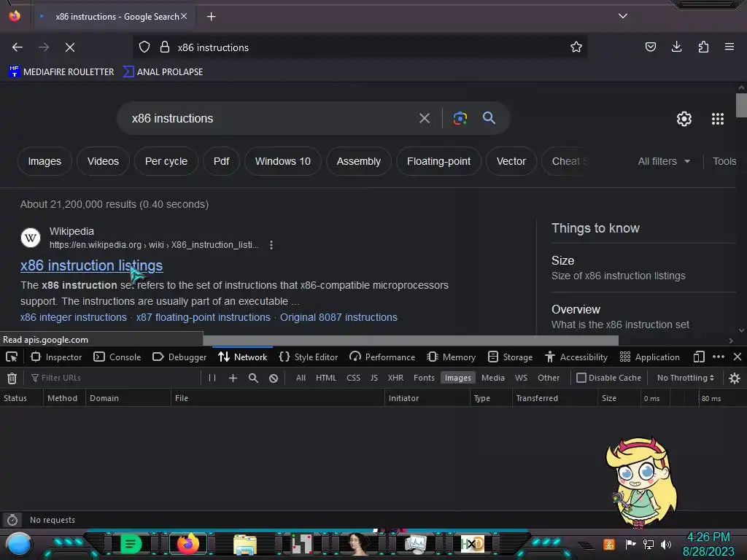Open a new browser tab
Screen dimensions: 747x560
coord(211,17)
